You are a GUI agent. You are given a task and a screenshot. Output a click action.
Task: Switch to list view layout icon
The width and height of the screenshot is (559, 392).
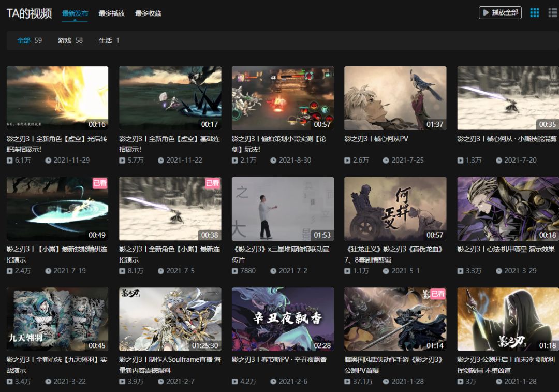[553, 13]
